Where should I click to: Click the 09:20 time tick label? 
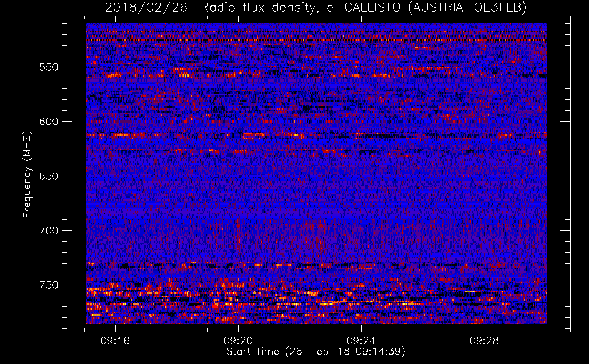[238, 341]
